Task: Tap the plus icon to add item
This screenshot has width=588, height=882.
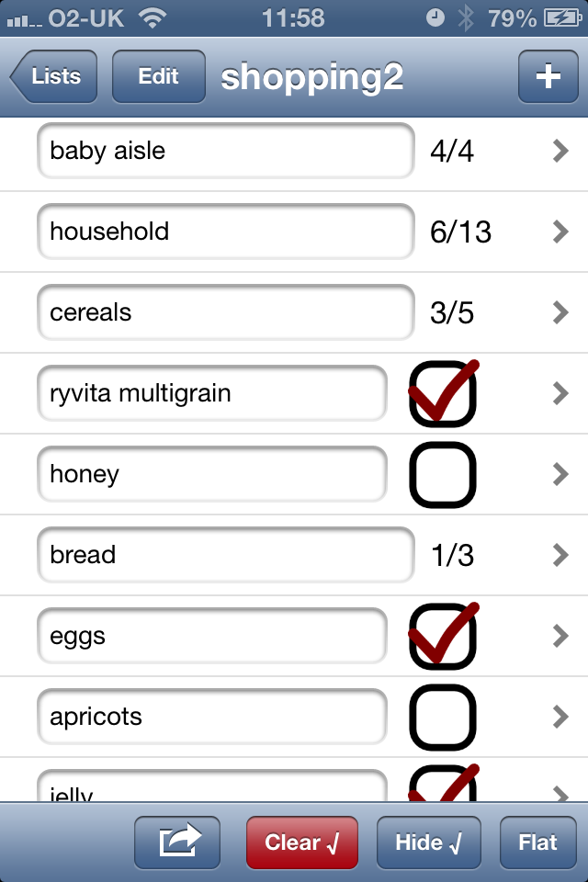Action: coord(548,77)
